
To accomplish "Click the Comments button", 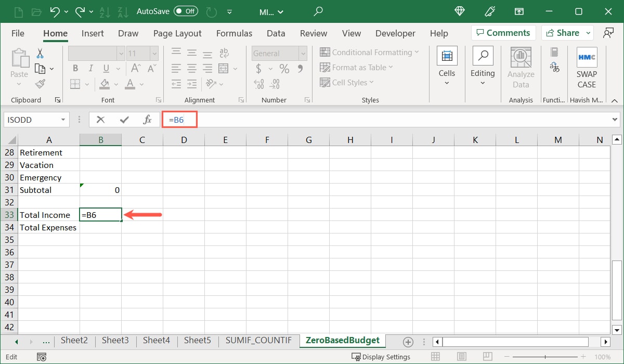I will coord(503,32).
